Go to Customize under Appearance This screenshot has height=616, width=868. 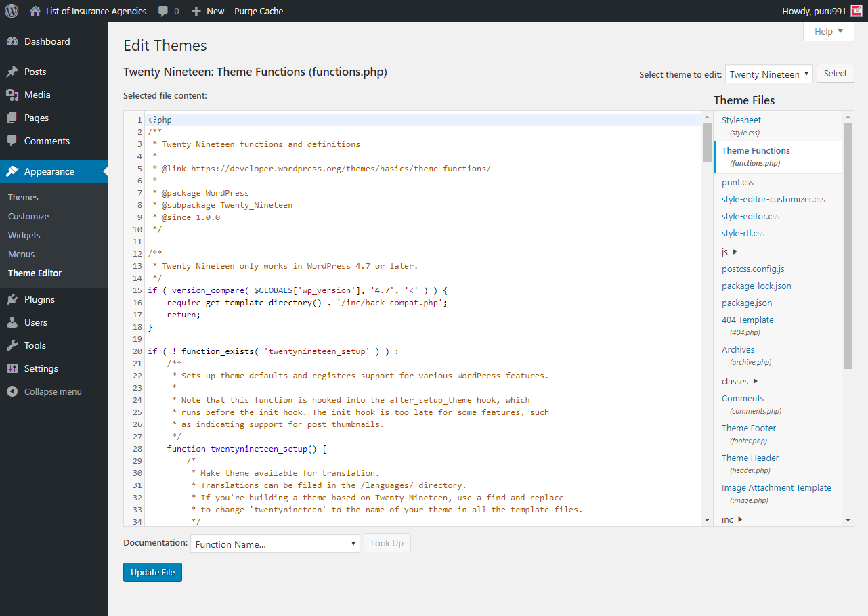pyautogui.click(x=28, y=216)
